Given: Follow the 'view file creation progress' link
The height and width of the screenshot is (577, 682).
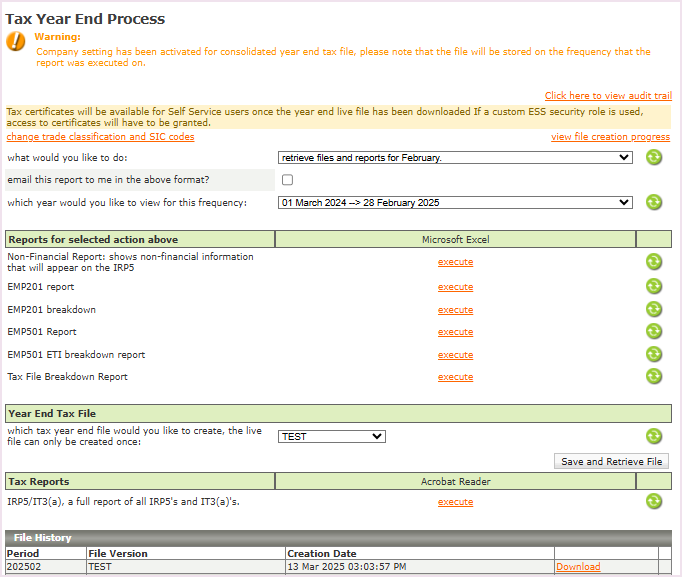Looking at the screenshot, I should pyautogui.click(x=610, y=137).
